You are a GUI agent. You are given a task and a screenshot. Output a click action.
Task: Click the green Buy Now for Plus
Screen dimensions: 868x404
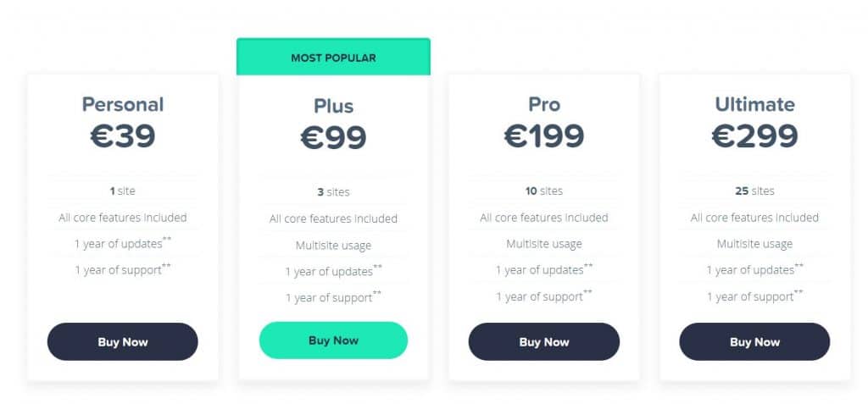click(333, 340)
